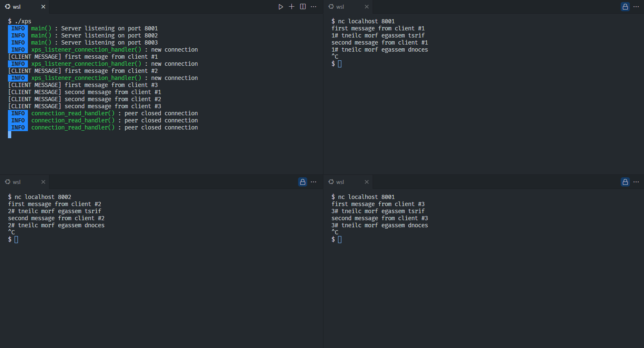The width and height of the screenshot is (644, 348).
Task: Select the bottom-left wsl tab for client #2
Action: 24,182
